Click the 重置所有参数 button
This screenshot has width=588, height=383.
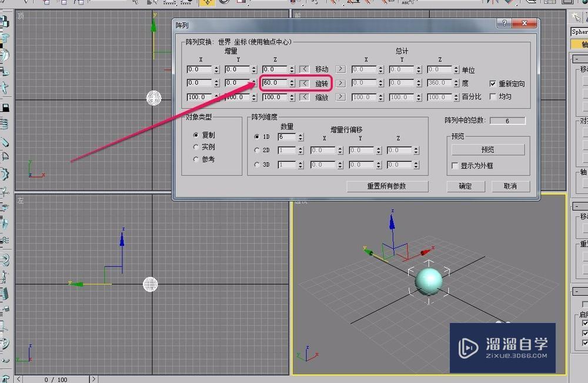pos(388,186)
